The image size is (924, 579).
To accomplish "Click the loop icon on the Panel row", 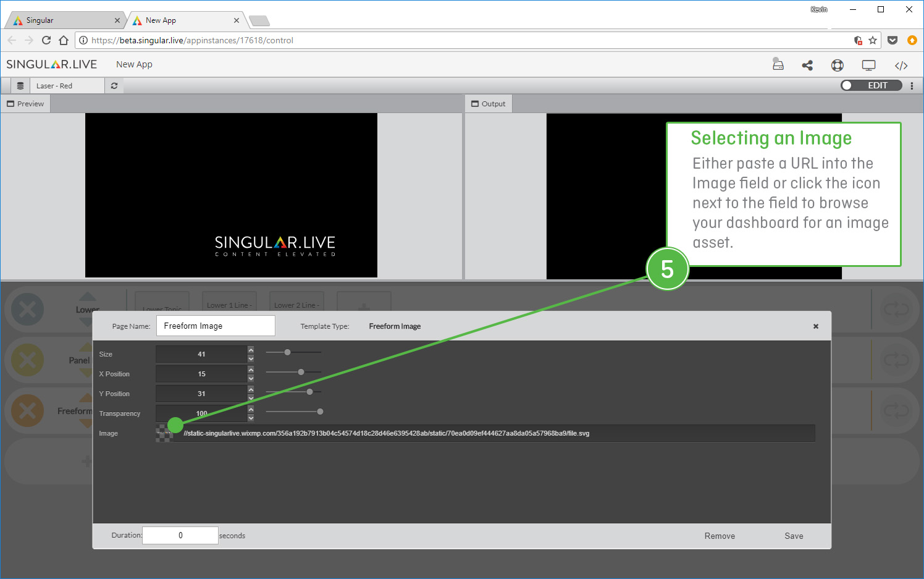I will click(896, 360).
